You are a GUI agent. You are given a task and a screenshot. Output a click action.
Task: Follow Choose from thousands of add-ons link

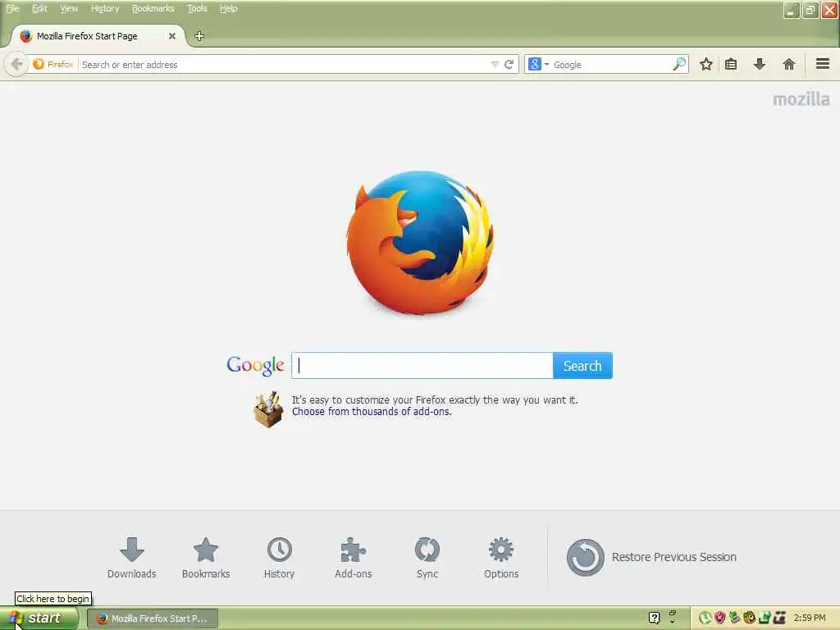(x=372, y=412)
